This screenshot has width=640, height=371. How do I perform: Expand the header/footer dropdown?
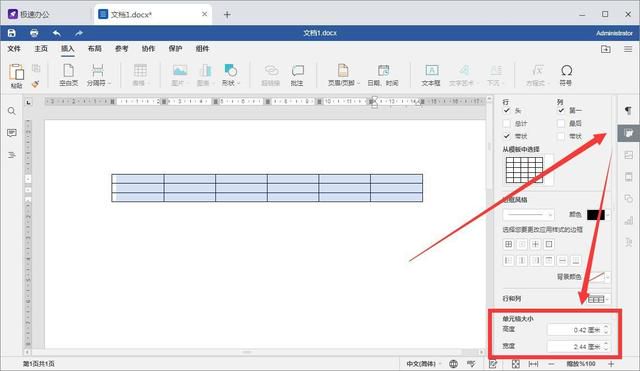[344, 75]
